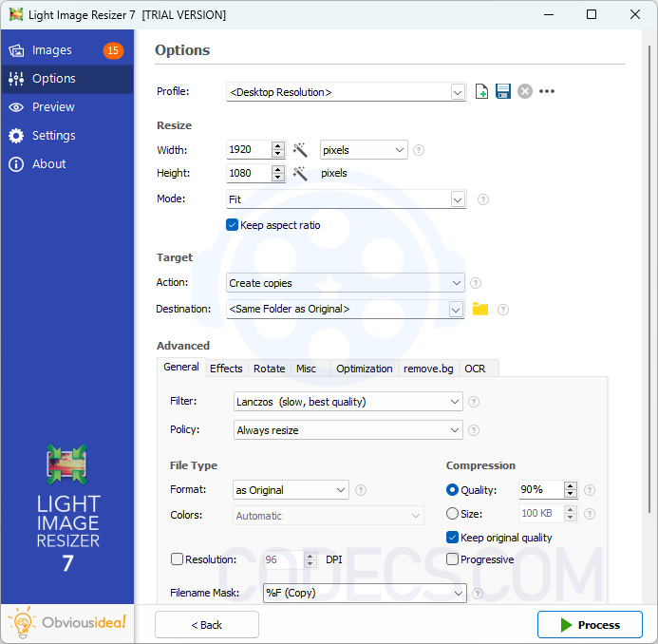Open Preview section in sidebar
This screenshot has width=658, height=644.
coord(67,107)
